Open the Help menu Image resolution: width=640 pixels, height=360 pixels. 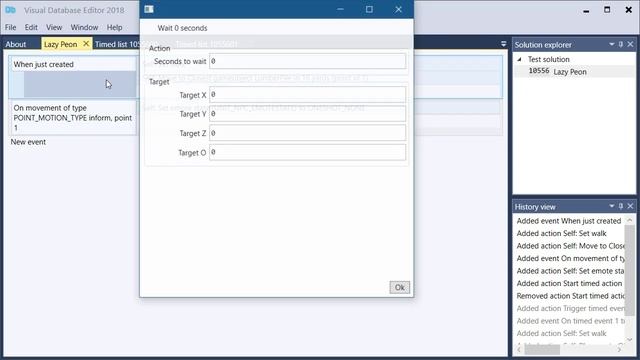(114, 27)
